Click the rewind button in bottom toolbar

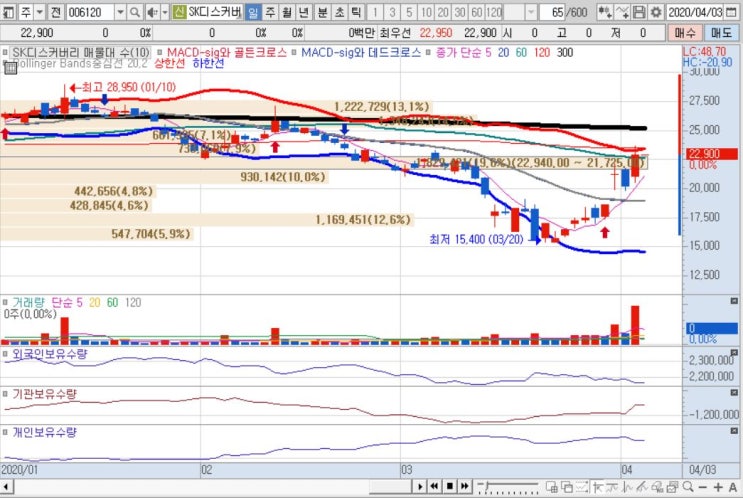434,486
